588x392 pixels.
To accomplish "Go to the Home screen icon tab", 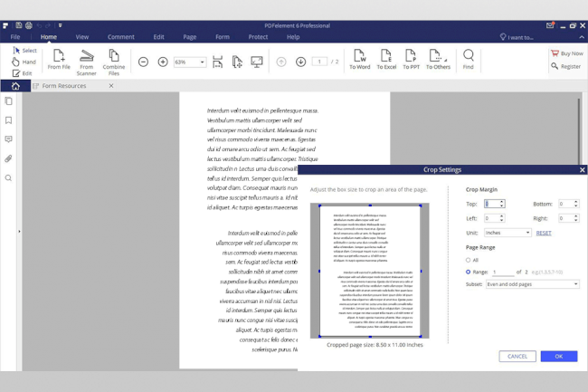I will [x=15, y=86].
